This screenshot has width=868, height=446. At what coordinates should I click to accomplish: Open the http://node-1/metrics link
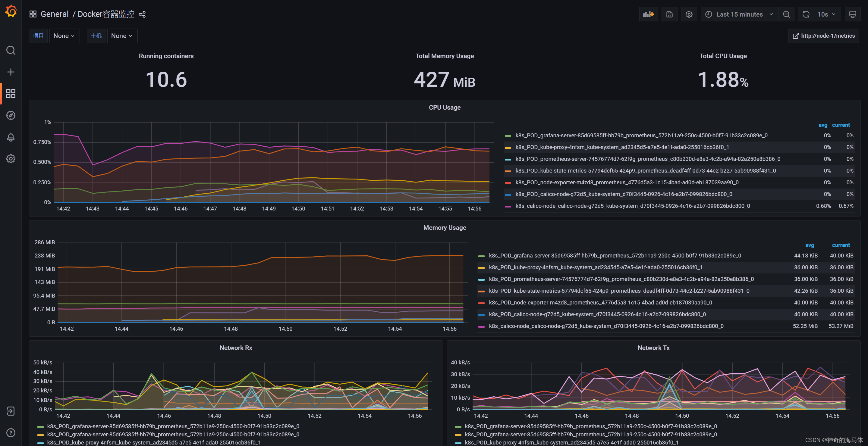click(823, 36)
